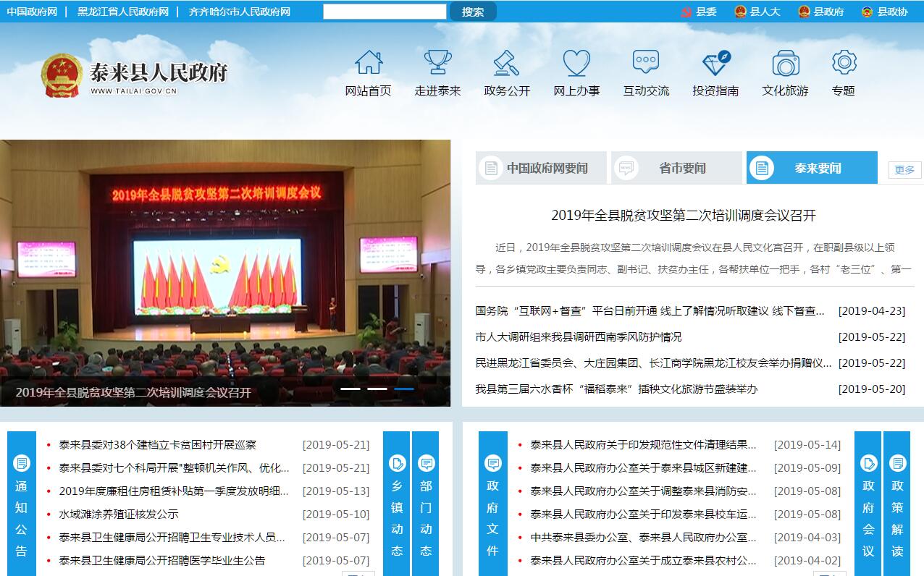Viewport: 924px width, 576px height.
Task: Click the 县政府 national emblem icon
Action: pos(804,12)
